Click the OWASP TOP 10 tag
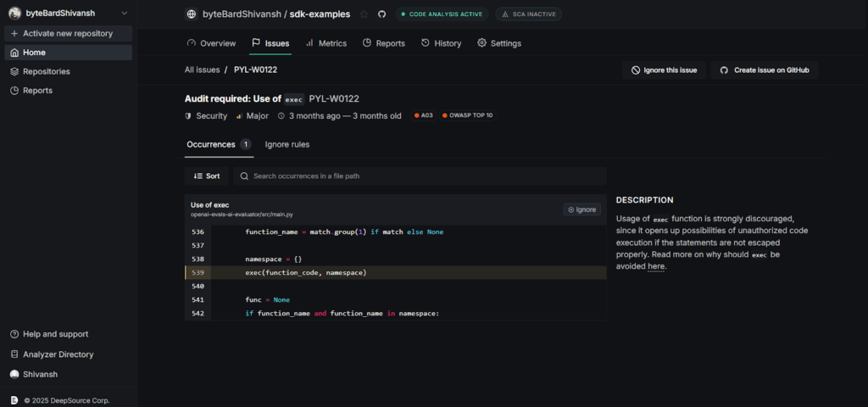This screenshot has width=868, height=407. tap(468, 115)
